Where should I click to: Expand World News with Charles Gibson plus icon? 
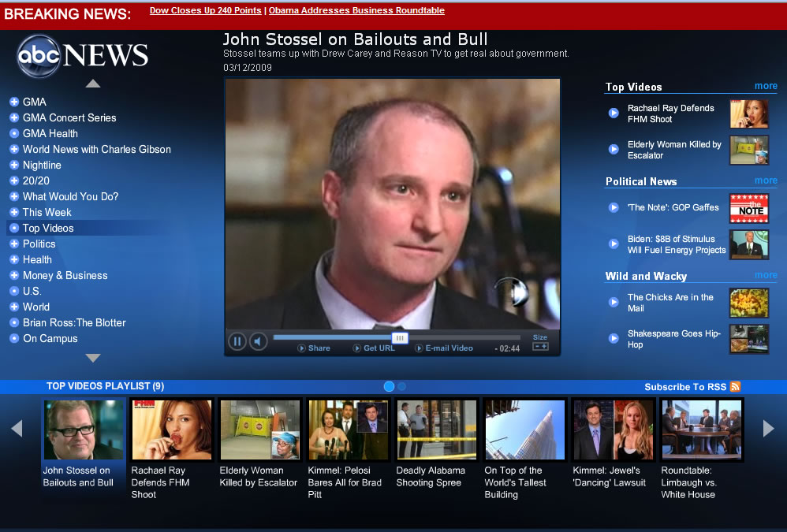(x=14, y=150)
